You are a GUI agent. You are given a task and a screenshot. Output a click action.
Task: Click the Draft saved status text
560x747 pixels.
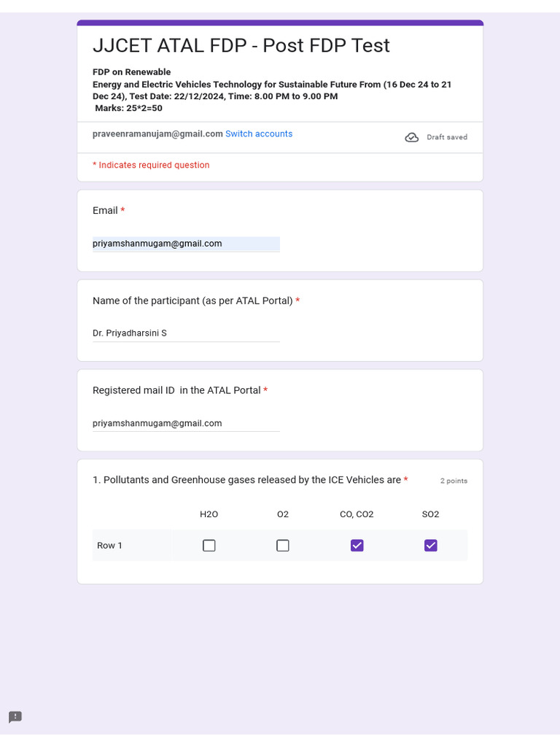click(447, 137)
